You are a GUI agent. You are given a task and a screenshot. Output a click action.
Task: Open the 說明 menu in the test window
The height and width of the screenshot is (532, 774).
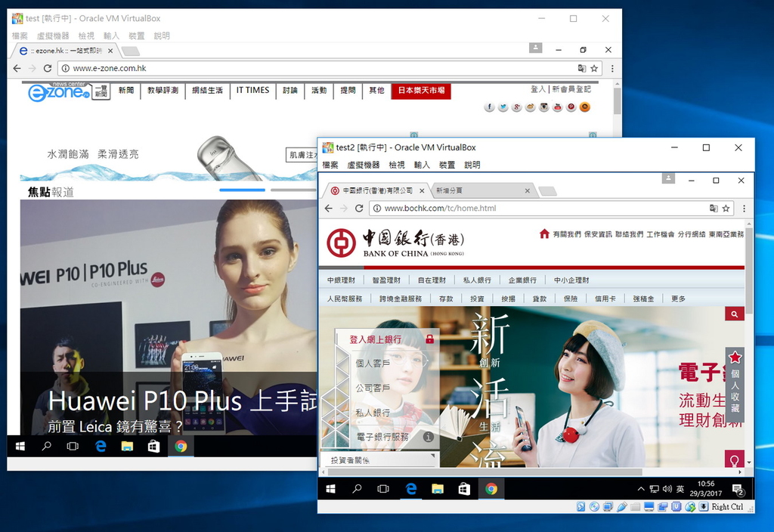coord(162,36)
